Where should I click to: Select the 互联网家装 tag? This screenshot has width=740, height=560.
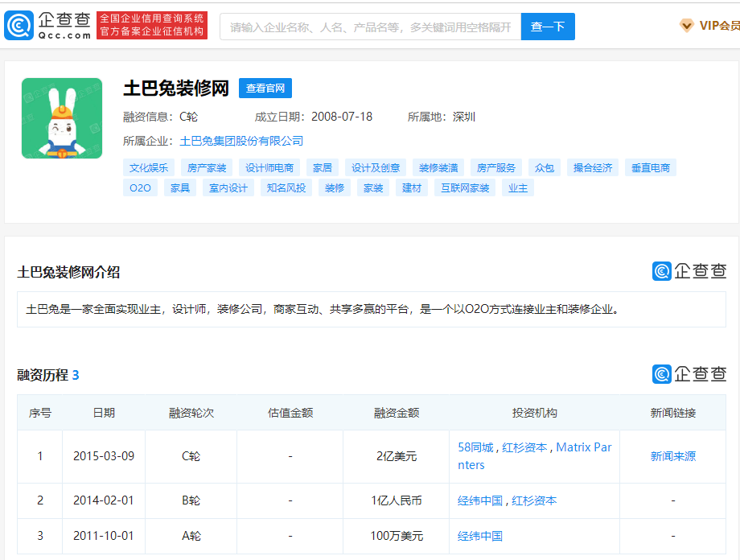tap(466, 188)
